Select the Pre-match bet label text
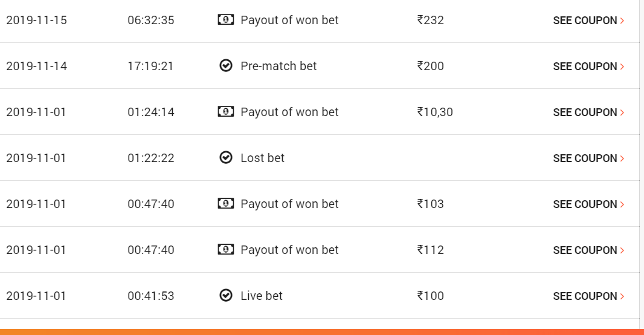 tap(279, 66)
